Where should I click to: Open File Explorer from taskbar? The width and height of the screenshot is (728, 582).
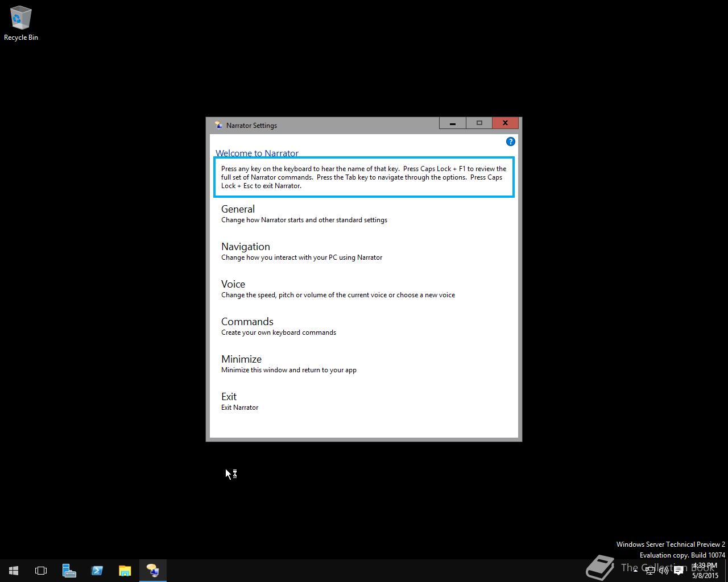tap(125, 571)
